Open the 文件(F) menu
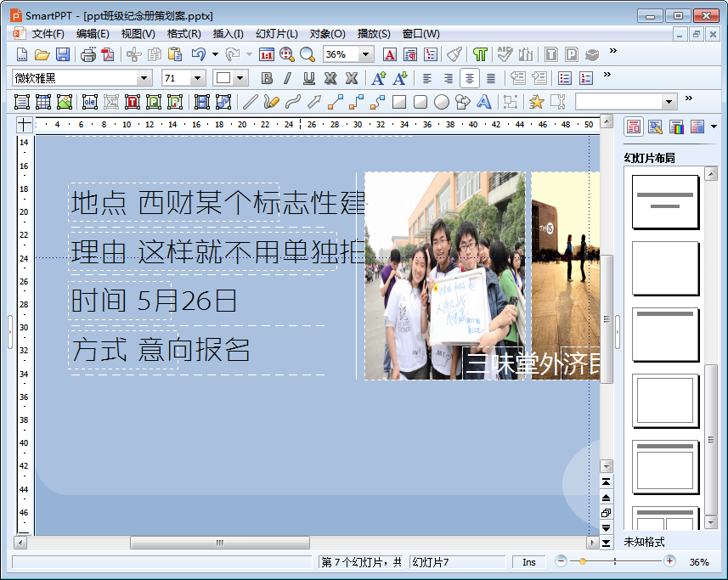The width and height of the screenshot is (728, 580). 48,34
